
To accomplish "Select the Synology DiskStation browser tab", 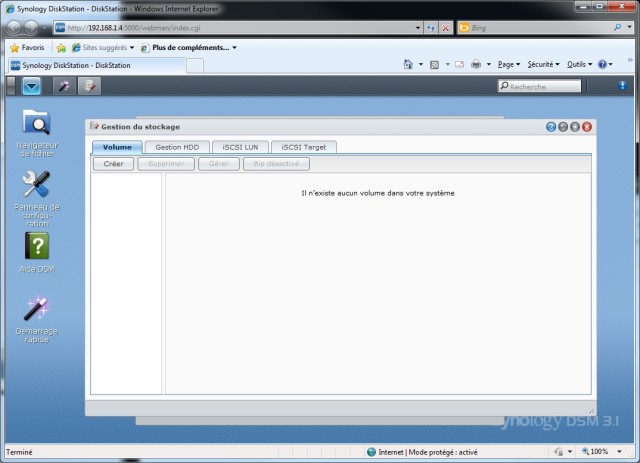I will 97,65.
